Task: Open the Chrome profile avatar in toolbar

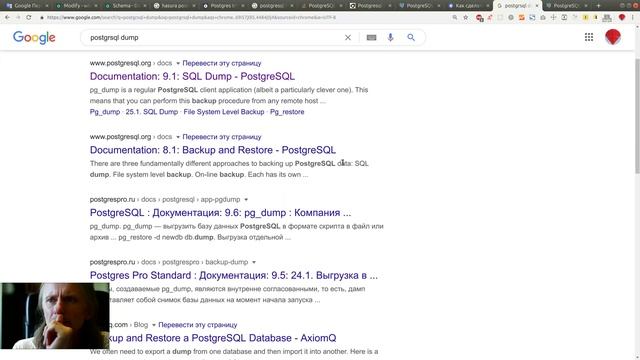Action: click(622, 18)
